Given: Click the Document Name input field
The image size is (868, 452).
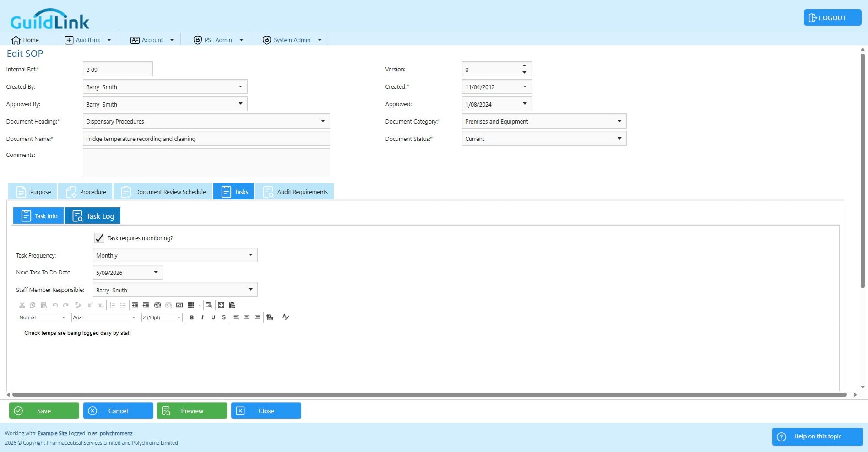Looking at the screenshot, I should [206, 139].
